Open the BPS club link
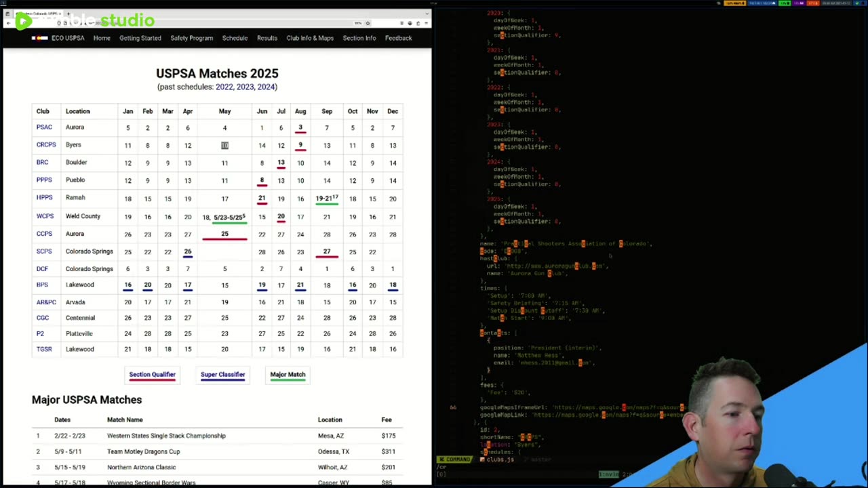The width and height of the screenshot is (868, 488). click(x=42, y=285)
